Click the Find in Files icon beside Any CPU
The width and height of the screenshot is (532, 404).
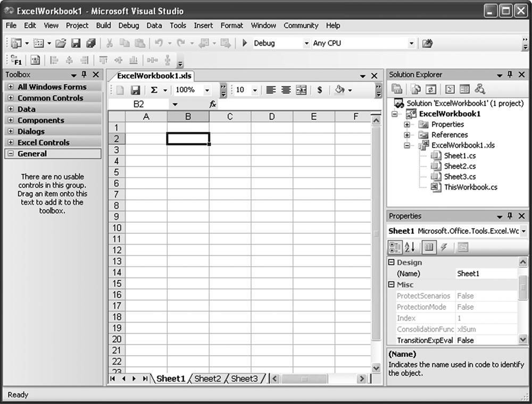pos(427,43)
